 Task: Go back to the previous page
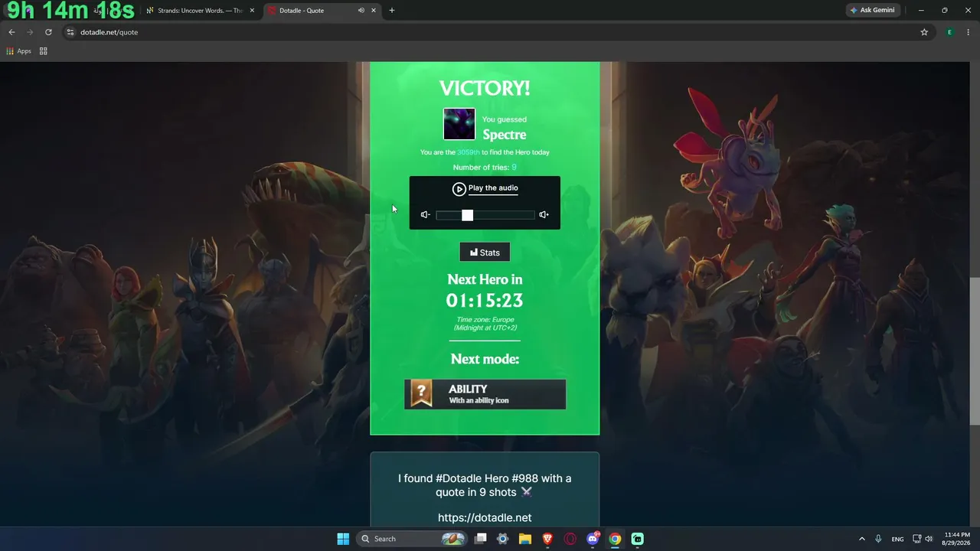(11, 32)
